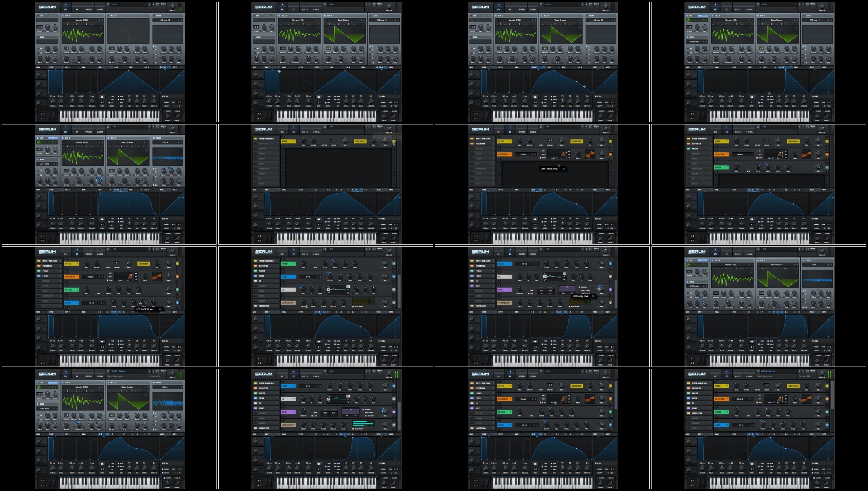868x491 pixels.
Task: Click the delay MIX knob in row 3's third frame
Action: [x=601, y=289]
